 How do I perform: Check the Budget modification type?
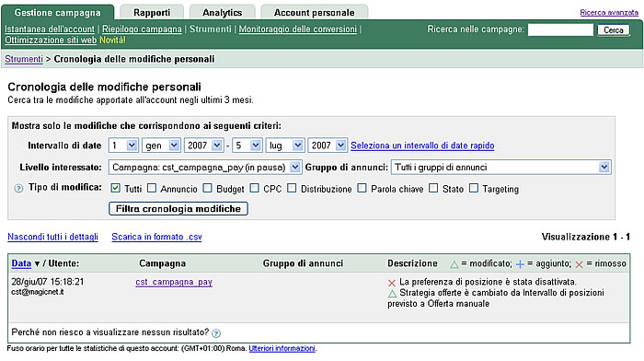pyautogui.click(x=207, y=188)
